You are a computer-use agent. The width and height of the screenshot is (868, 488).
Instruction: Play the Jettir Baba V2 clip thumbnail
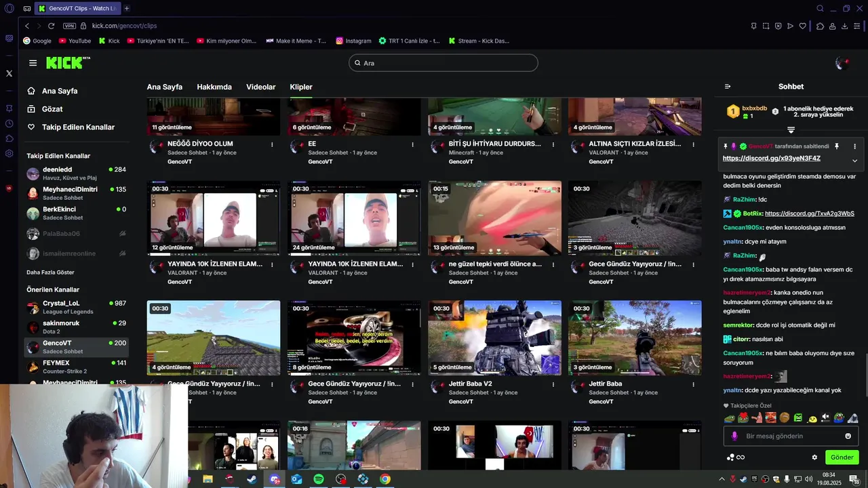pos(494,338)
